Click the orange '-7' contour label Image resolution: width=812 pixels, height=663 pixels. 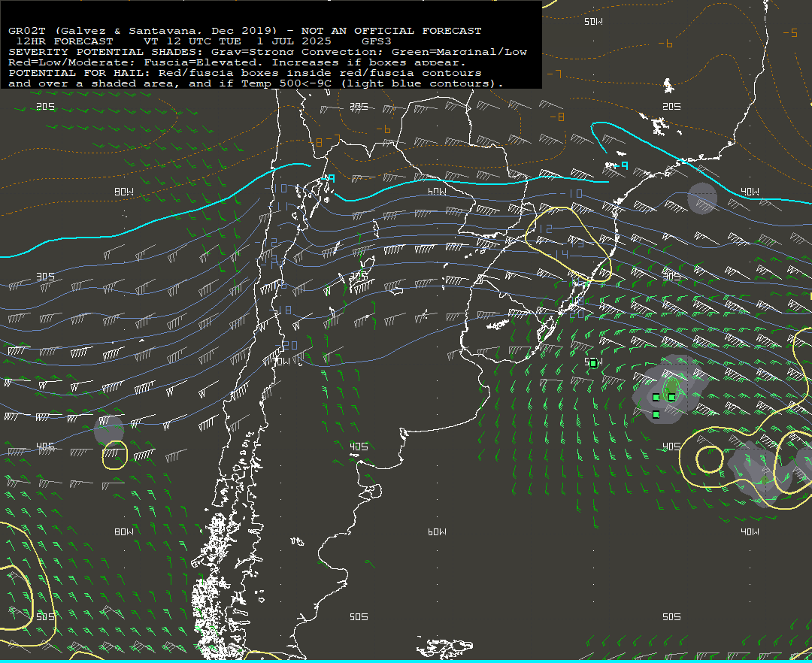click(555, 74)
